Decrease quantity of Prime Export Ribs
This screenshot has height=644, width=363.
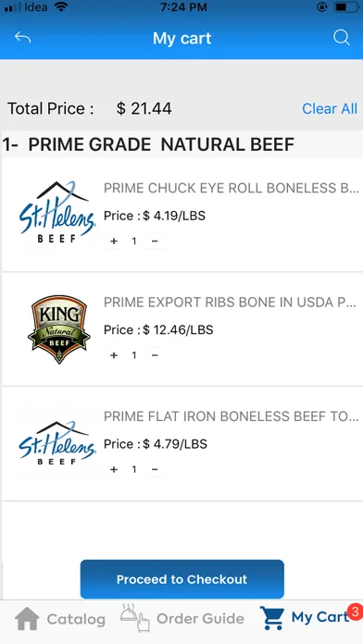(155, 355)
